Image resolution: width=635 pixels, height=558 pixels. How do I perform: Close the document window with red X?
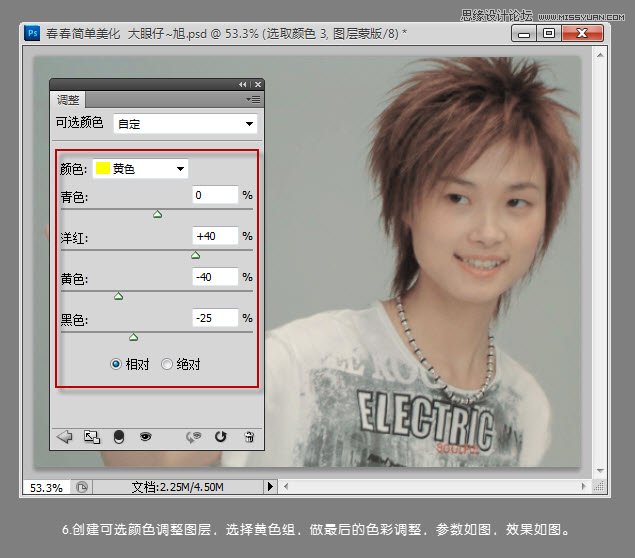[583, 33]
